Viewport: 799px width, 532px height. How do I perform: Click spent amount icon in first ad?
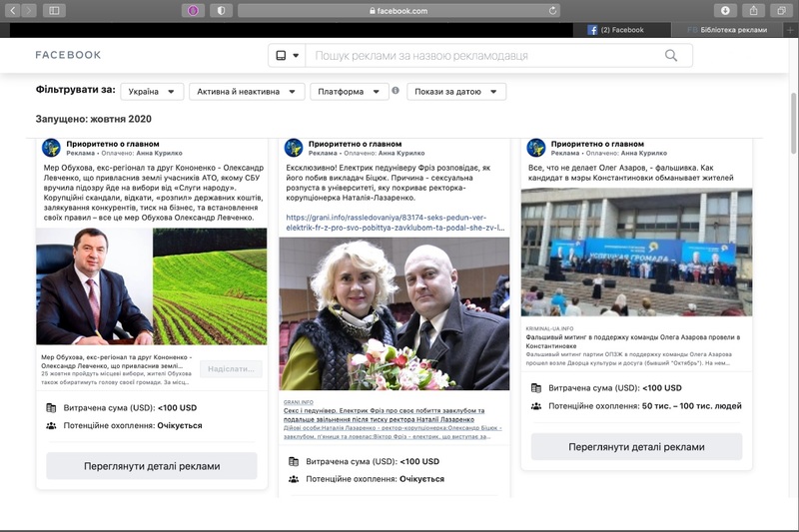tap(51, 408)
